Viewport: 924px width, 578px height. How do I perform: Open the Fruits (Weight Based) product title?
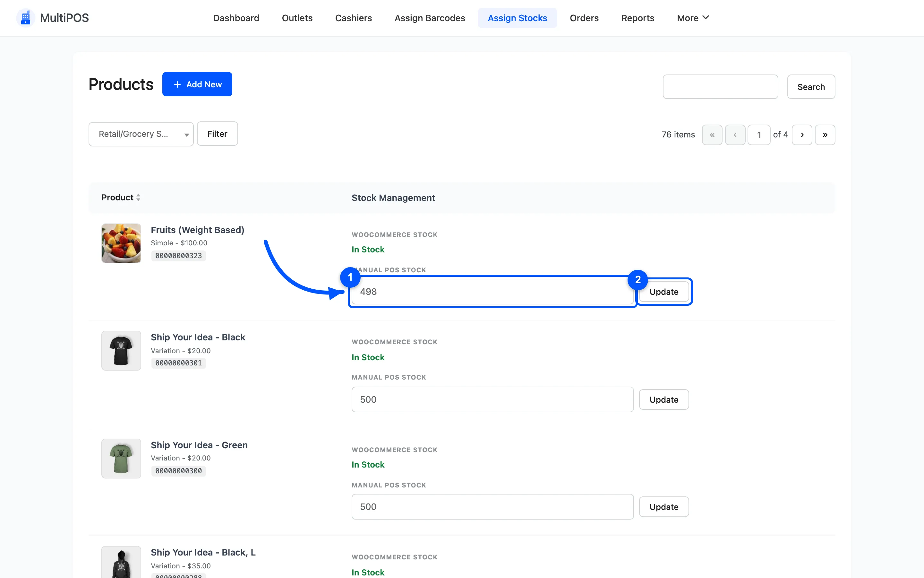pyautogui.click(x=197, y=230)
